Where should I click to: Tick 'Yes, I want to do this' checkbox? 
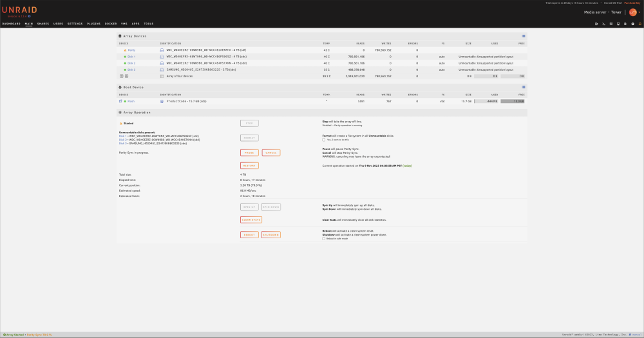coord(324,140)
